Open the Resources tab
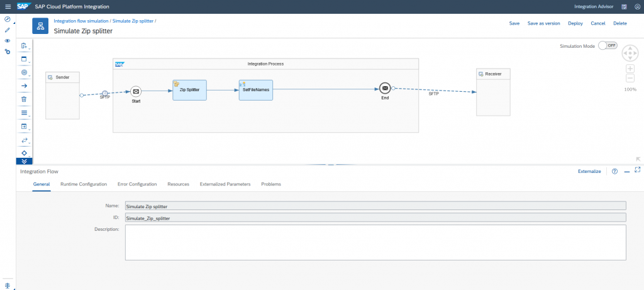The height and width of the screenshot is (290, 644). tap(178, 184)
